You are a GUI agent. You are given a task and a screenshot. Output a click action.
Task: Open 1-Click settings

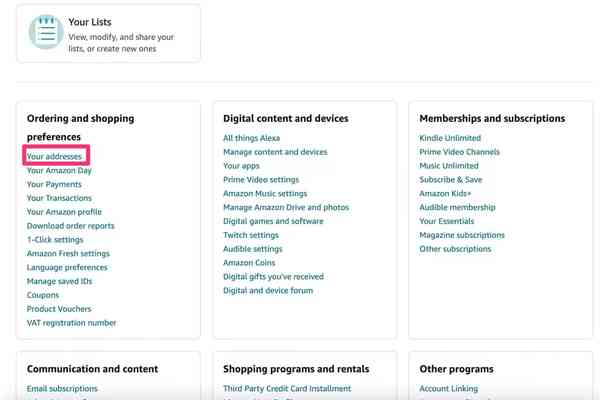tap(55, 240)
